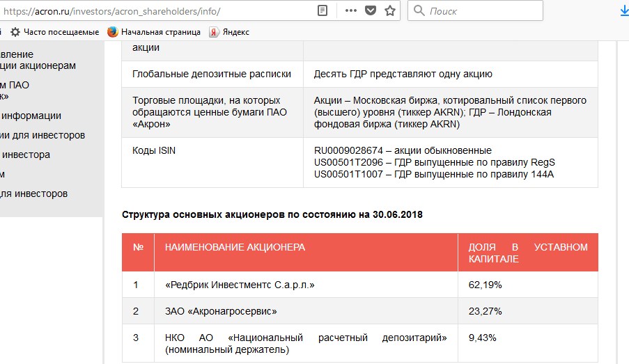The height and width of the screenshot is (364, 629).
Task: Toggle Reader View icon in address bar
Action: pyautogui.click(x=323, y=11)
